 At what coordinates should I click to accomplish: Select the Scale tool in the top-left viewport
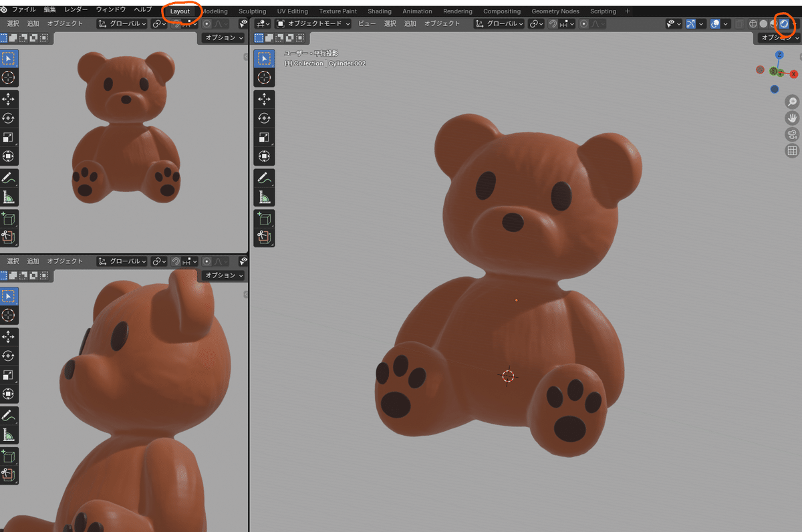click(9, 138)
